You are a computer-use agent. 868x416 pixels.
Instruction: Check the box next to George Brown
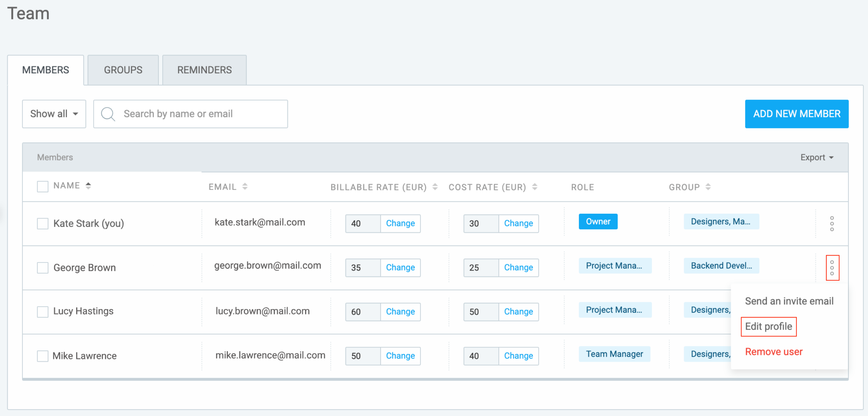43,268
